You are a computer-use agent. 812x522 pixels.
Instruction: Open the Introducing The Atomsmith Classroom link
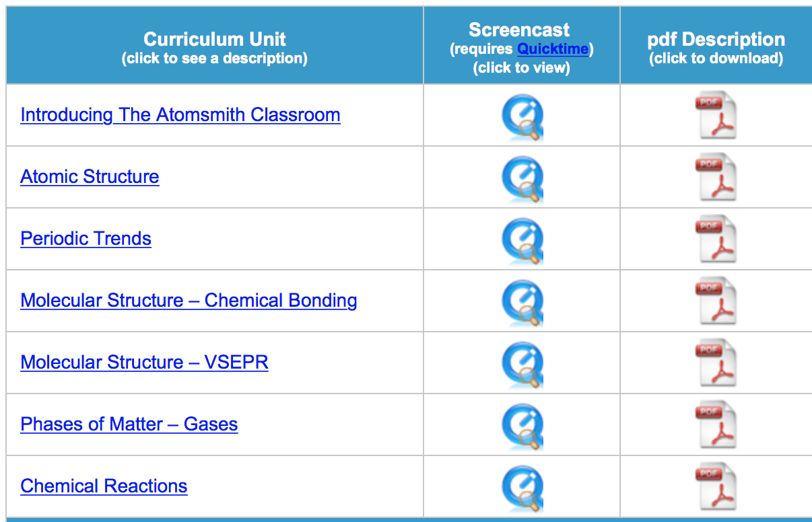click(180, 115)
